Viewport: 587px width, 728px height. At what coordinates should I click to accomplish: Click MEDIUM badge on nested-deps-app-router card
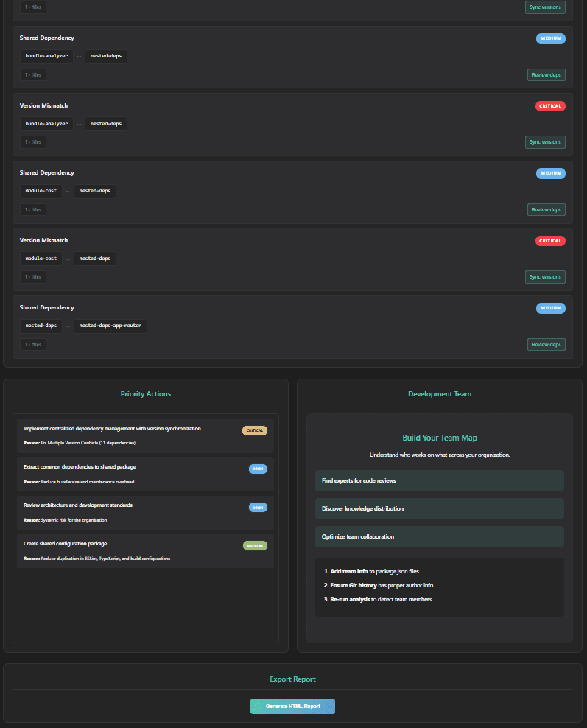pyautogui.click(x=550, y=308)
